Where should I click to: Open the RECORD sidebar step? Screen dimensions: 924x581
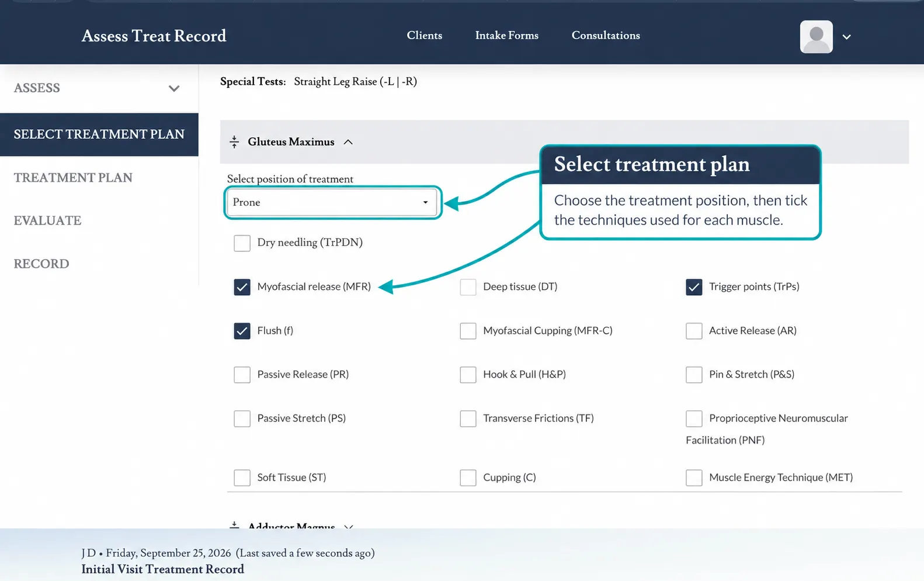coord(41,264)
